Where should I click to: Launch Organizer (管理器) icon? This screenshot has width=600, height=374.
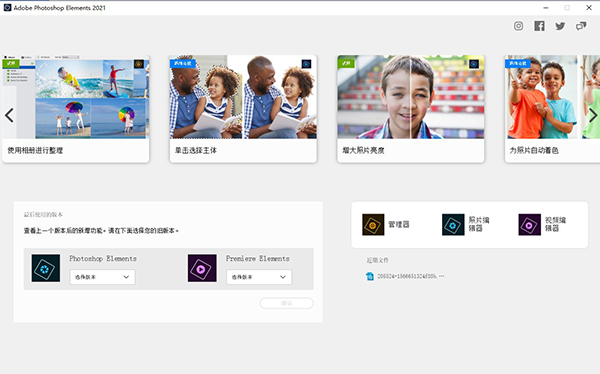click(x=373, y=225)
